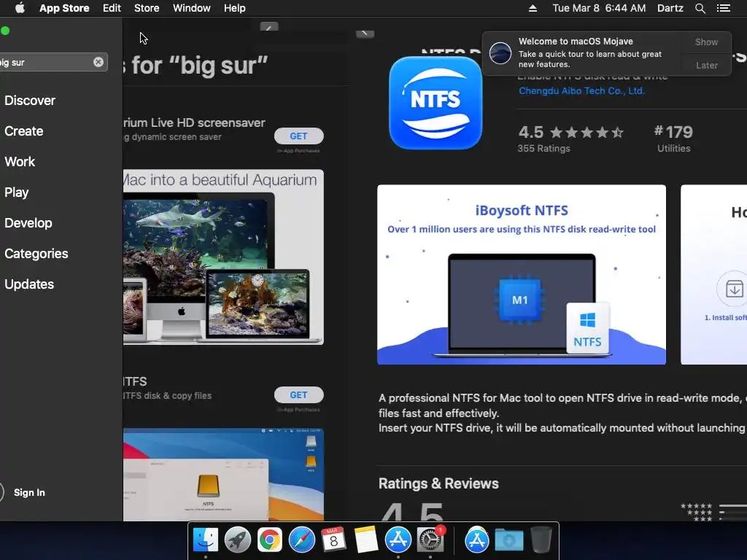Open the iBoysoft NTFS screenshot
747x560 pixels.
522,275
